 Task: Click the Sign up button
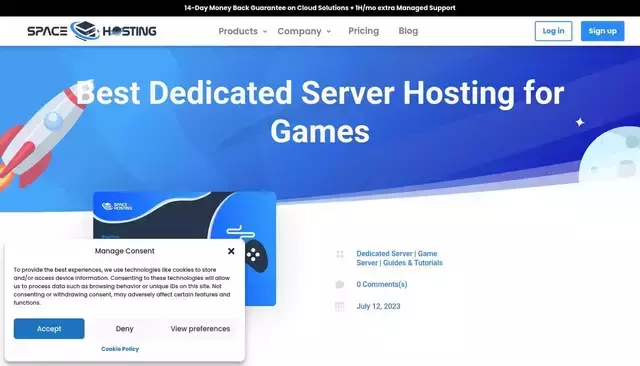coord(602,31)
